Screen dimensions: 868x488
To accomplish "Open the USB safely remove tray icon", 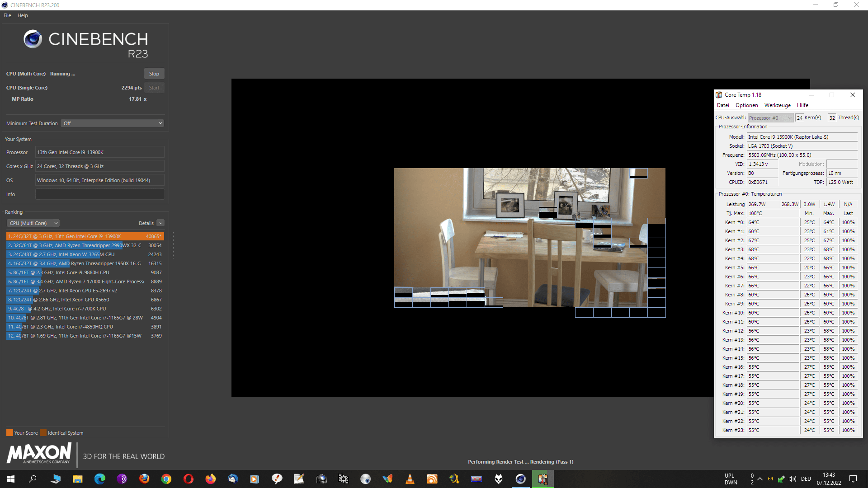I will tap(781, 479).
